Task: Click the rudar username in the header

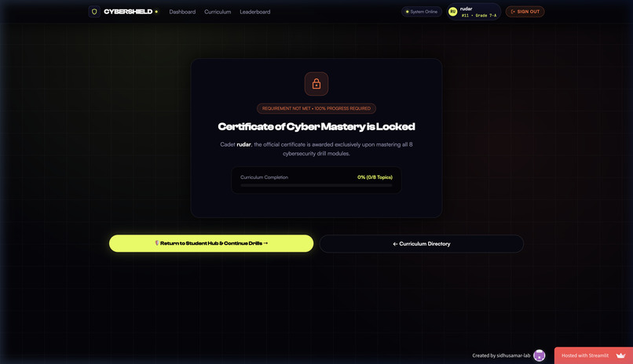Action: [466, 9]
